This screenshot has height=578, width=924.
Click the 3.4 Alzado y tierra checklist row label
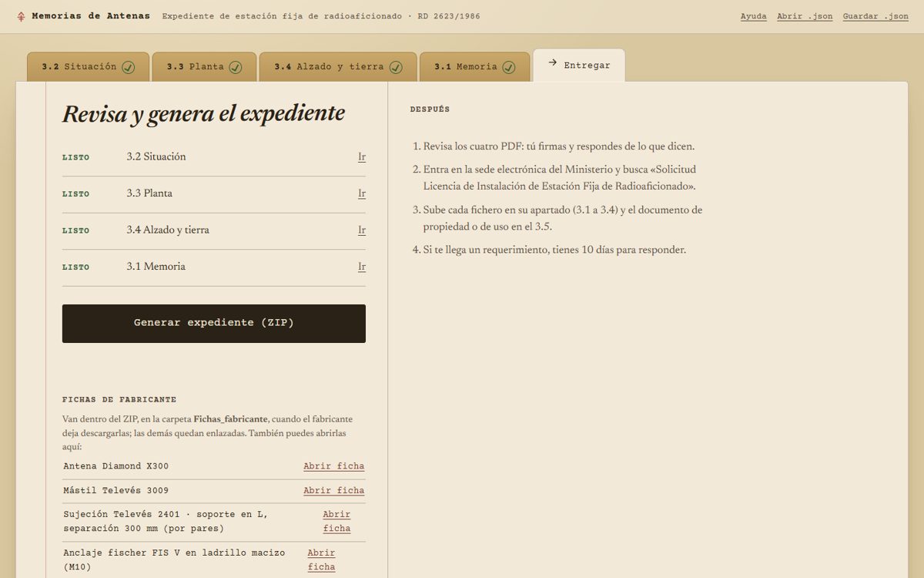point(168,230)
